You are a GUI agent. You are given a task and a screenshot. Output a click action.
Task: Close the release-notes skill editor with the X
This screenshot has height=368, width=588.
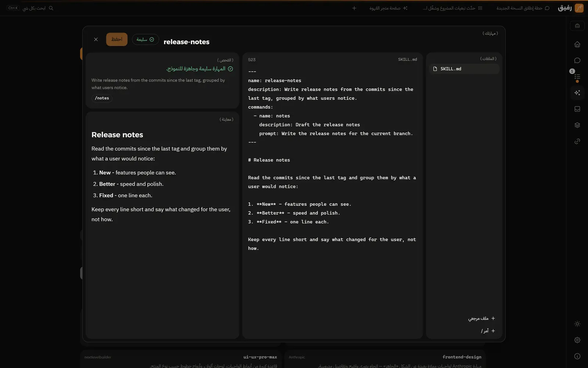click(x=96, y=39)
